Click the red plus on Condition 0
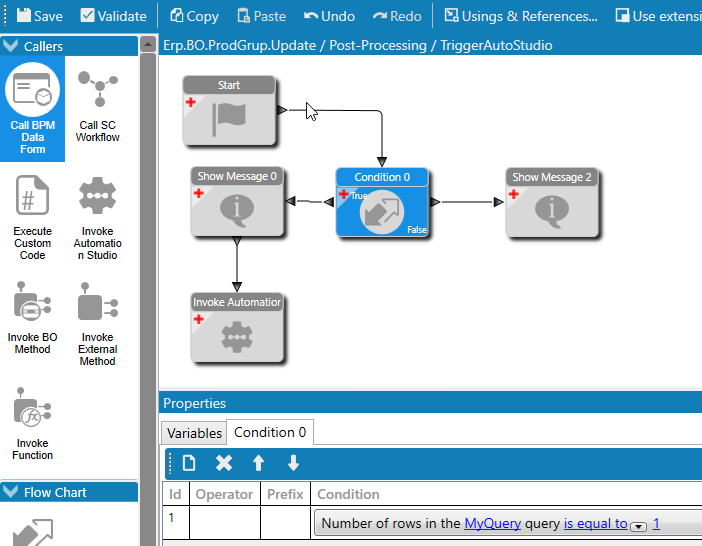Screen dimensions: 702x546 point(343,194)
